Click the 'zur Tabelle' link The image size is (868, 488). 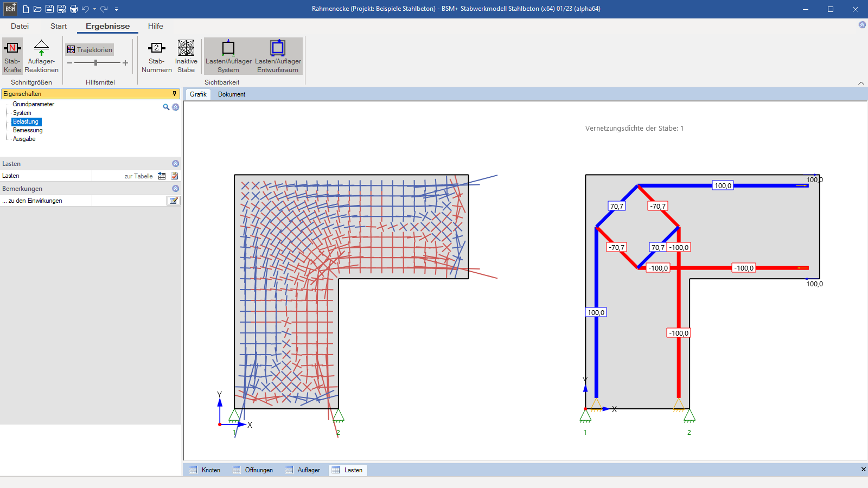tap(138, 176)
